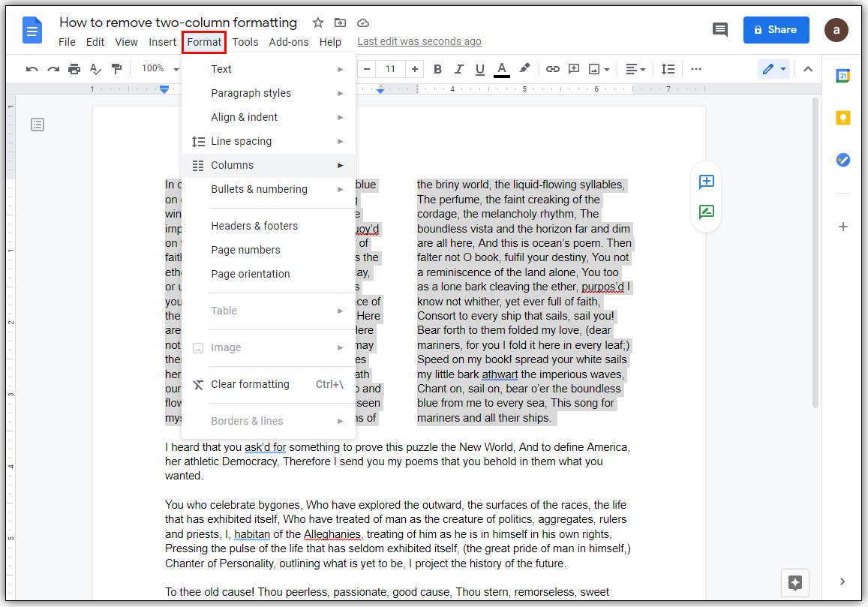Insert a link using chain icon
Image resolution: width=868 pixels, height=607 pixels.
click(552, 69)
